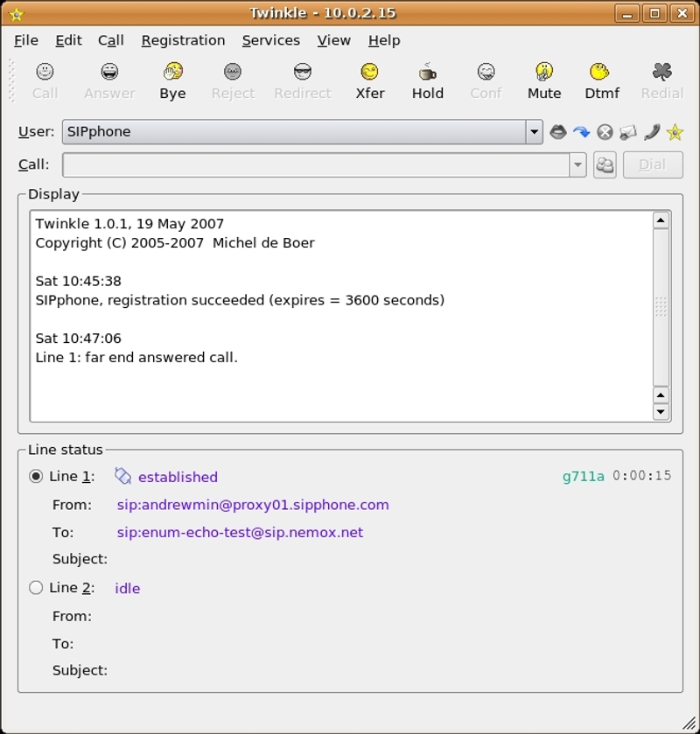700x734 pixels.
Task: Click the 'SIPphone, registration succeeded' log line
Action: 240,300
